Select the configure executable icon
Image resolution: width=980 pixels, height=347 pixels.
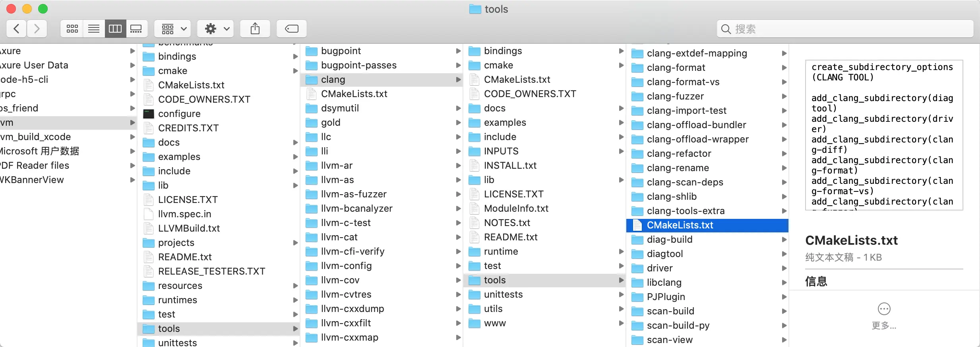coord(149,114)
